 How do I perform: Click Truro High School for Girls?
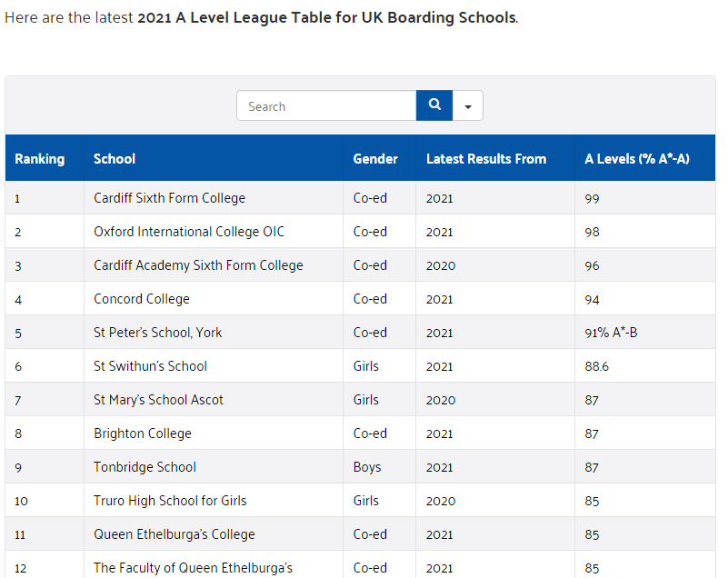point(170,501)
